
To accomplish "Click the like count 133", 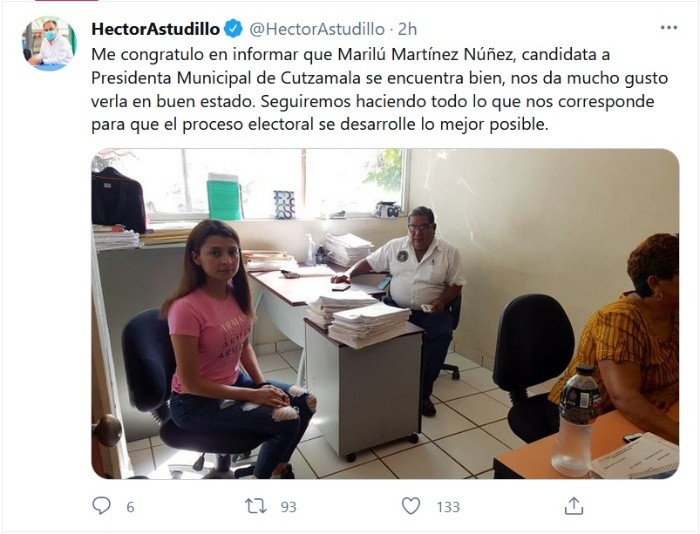I will pyautogui.click(x=448, y=507).
